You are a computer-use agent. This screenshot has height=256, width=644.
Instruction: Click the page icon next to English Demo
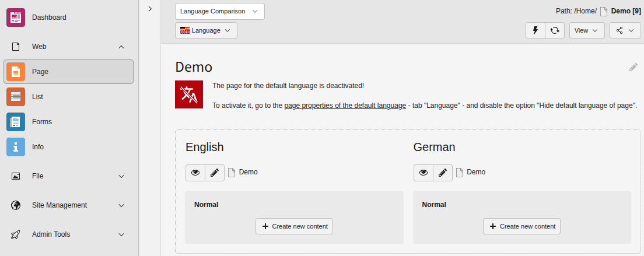(x=232, y=172)
